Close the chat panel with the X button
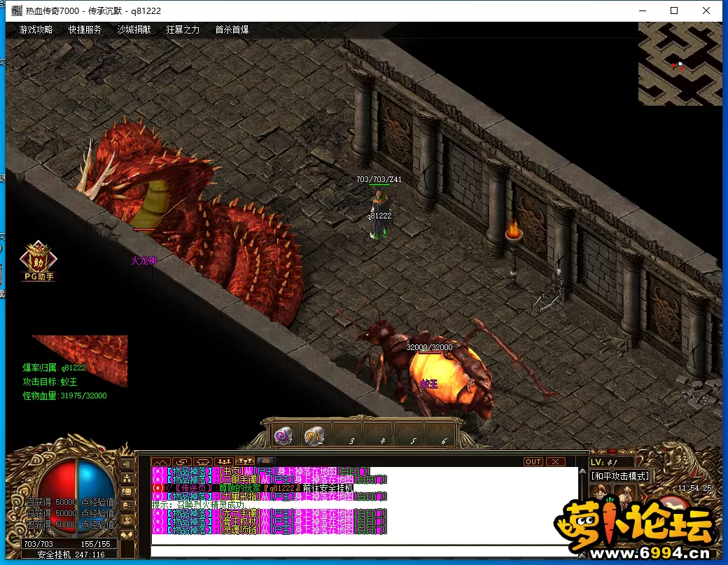The height and width of the screenshot is (565, 728). [555, 461]
